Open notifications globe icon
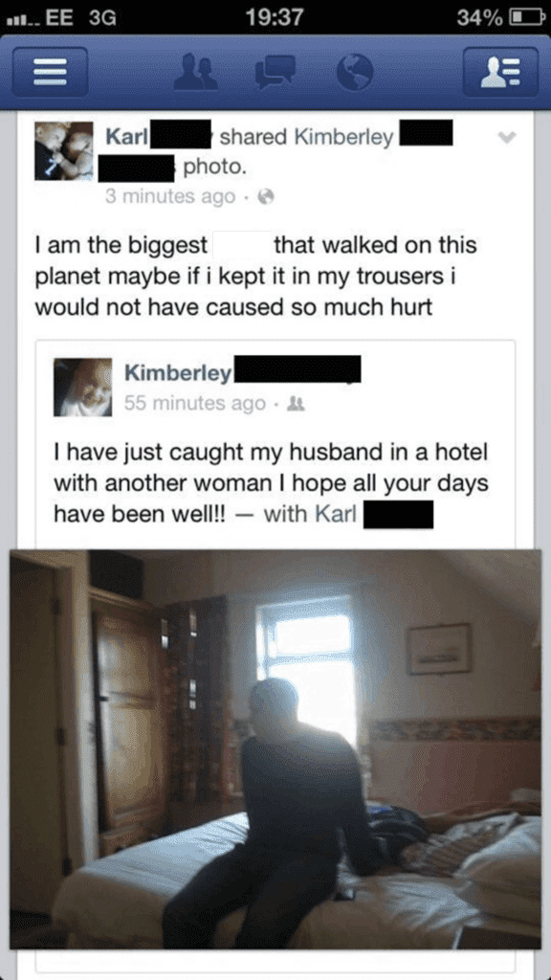This screenshot has width=551, height=980. click(x=355, y=72)
